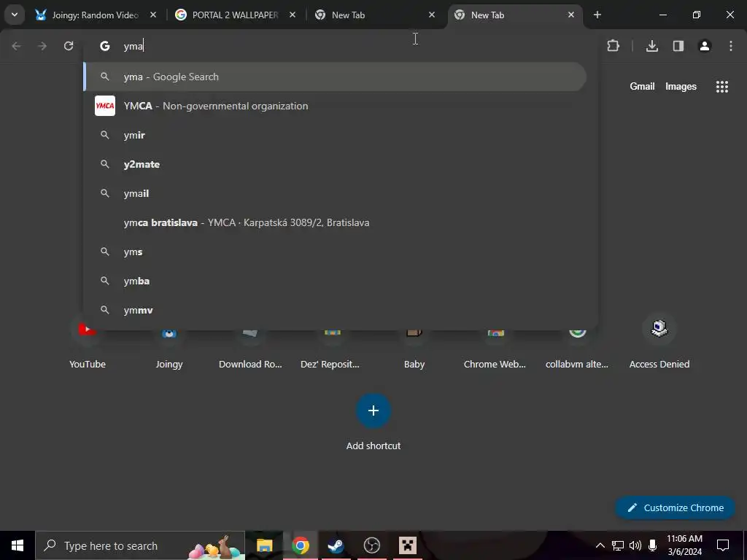Open a new tab with plus button

pyautogui.click(x=597, y=15)
